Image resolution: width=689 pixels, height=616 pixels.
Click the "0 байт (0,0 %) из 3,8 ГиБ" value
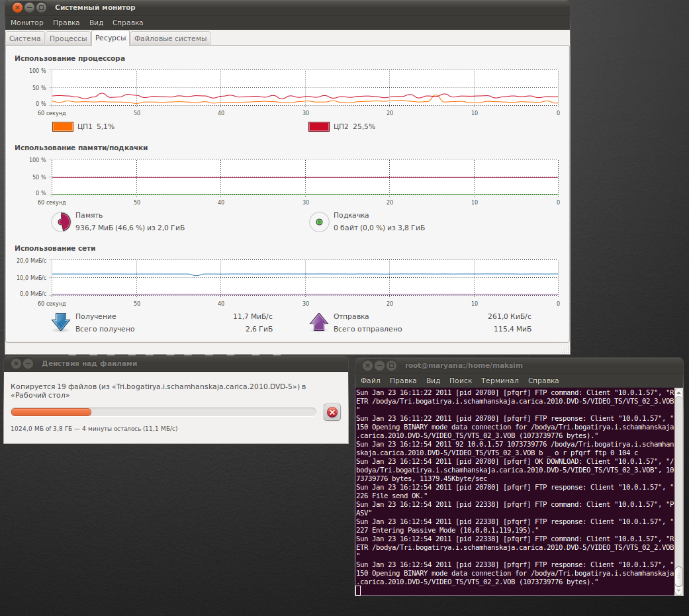[379, 228]
